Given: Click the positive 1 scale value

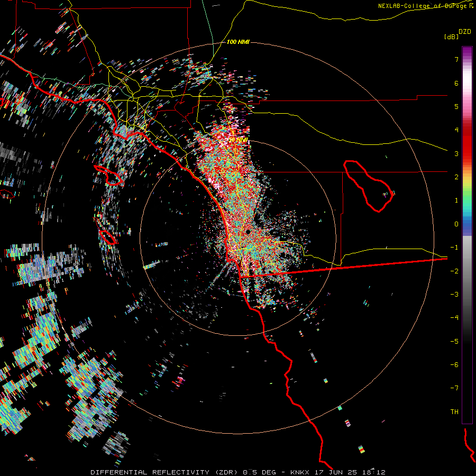Looking at the screenshot, I should (x=456, y=200).
